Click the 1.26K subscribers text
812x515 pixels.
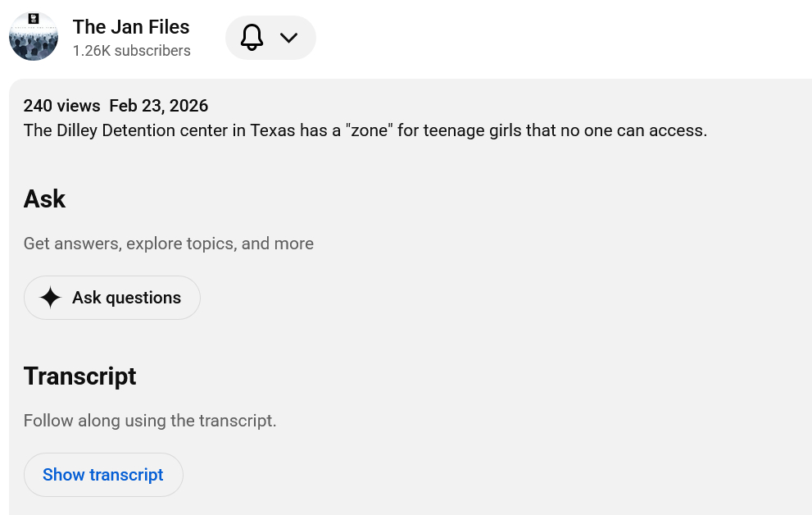tap(131, 51)
